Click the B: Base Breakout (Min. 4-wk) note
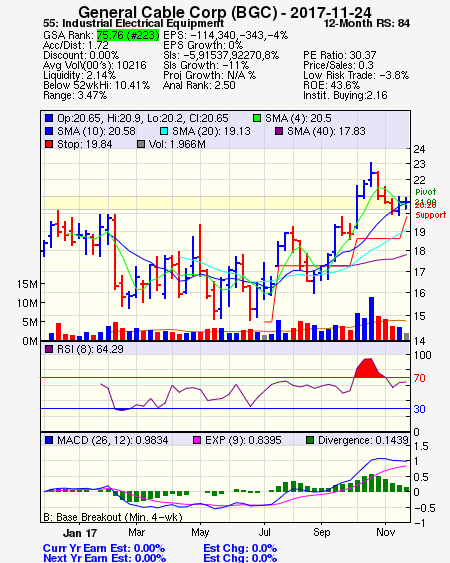The image size is (450, 563). coord(113,517)
